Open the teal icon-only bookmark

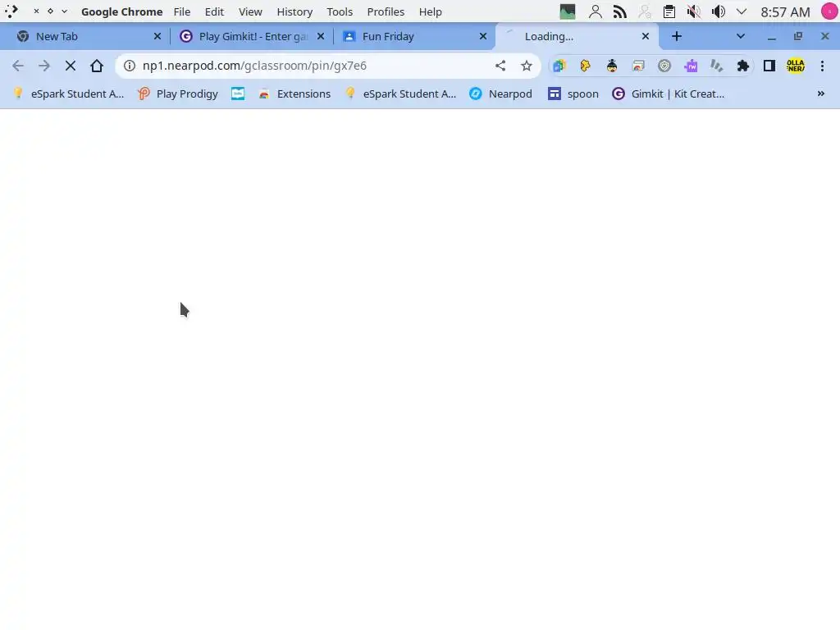238,94
